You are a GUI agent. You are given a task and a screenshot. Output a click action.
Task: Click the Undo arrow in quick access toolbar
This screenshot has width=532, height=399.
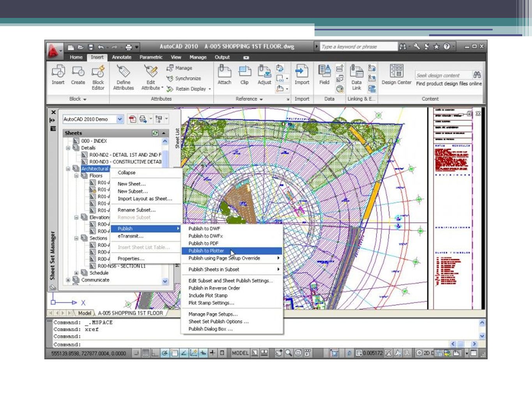pos(101,47)
